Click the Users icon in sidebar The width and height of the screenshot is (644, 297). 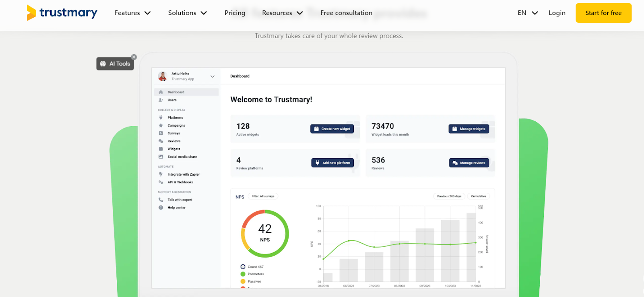click(161, 100)
